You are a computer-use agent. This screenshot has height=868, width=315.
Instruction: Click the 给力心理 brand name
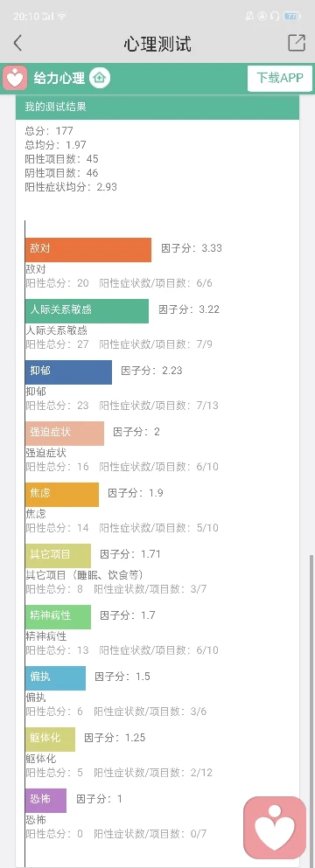[x=59, y=78]
